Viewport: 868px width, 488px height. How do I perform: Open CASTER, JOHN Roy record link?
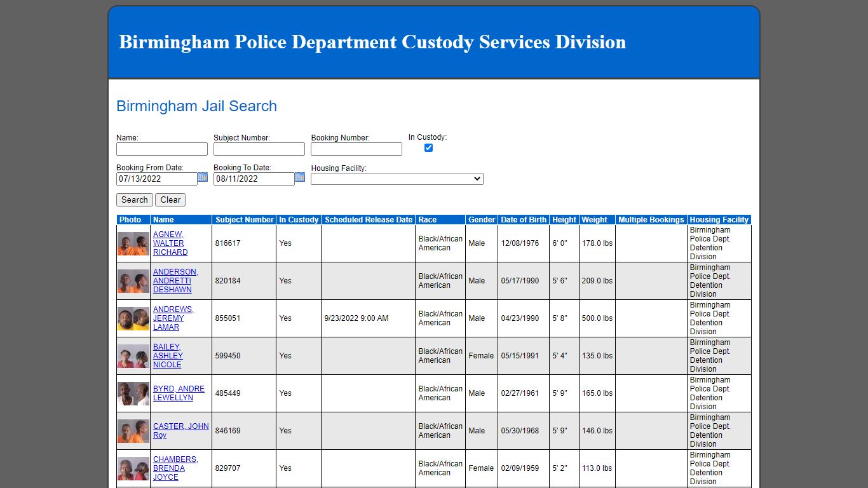click(180, 431)
